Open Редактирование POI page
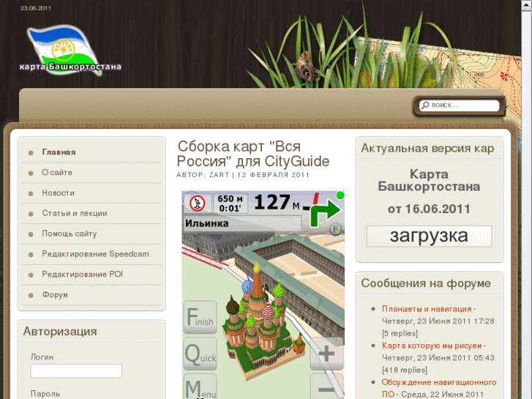532x399 pixels. pyautogui.click(x=82, y=275)
